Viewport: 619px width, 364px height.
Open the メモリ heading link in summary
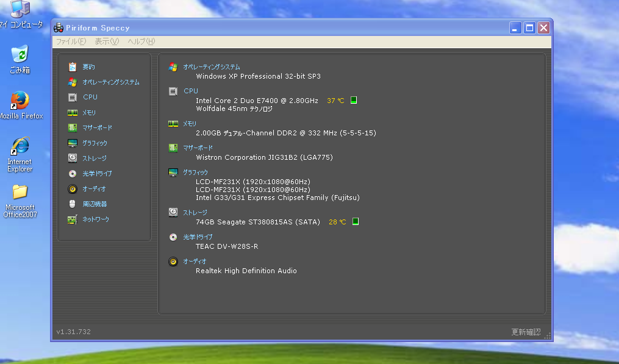click(190, 124)
